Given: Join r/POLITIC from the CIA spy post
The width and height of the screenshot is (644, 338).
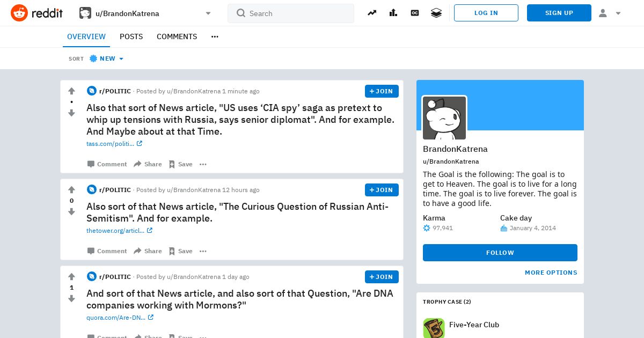Looking at the screenshot, I should pos(382,91).
